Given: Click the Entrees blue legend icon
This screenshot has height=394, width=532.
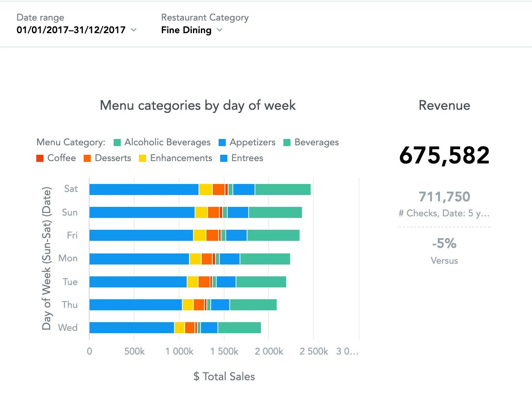Looking at the screenshot, I should [x=224, y=158].
